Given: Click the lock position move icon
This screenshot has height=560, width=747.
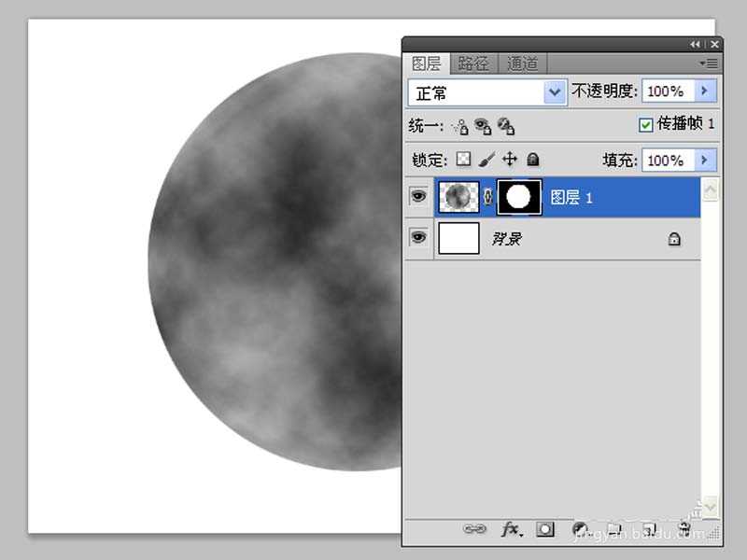Looking at the screenshot, I should [510, 160].
